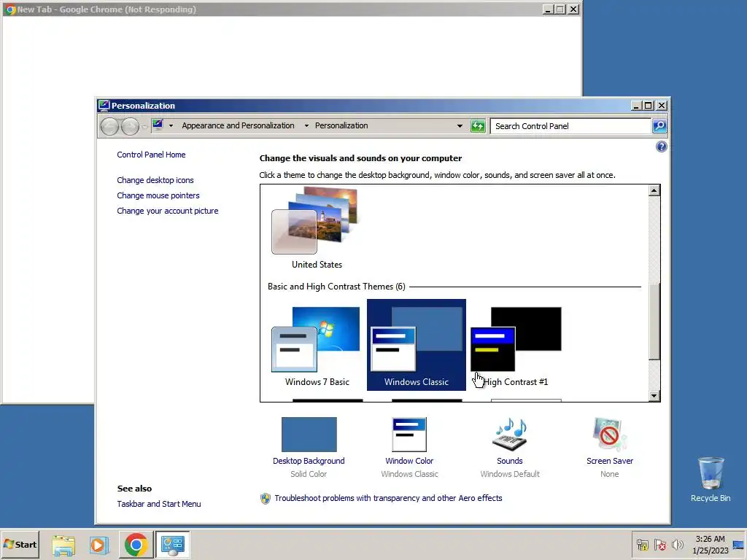Click the Desktop Background link
The image size is (747, 560).
tap(309, 461)
